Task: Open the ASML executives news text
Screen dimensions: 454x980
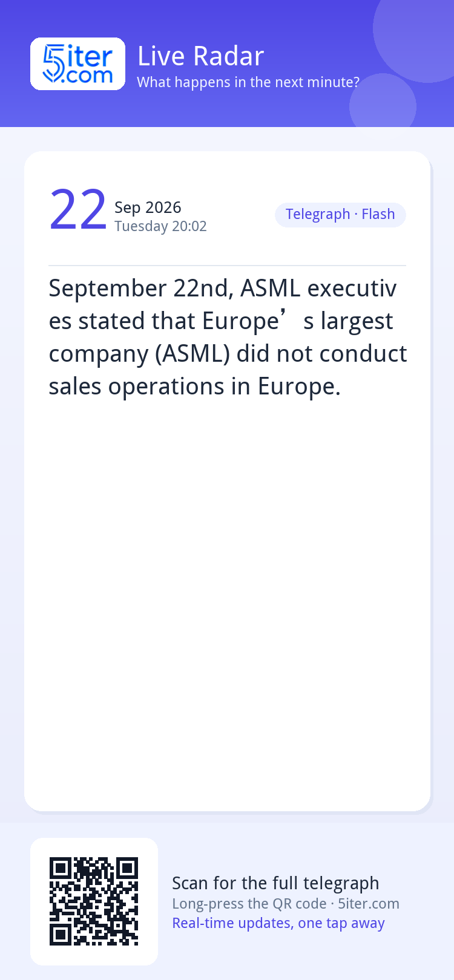Action: pyautogui.click(x=228, y=337)
